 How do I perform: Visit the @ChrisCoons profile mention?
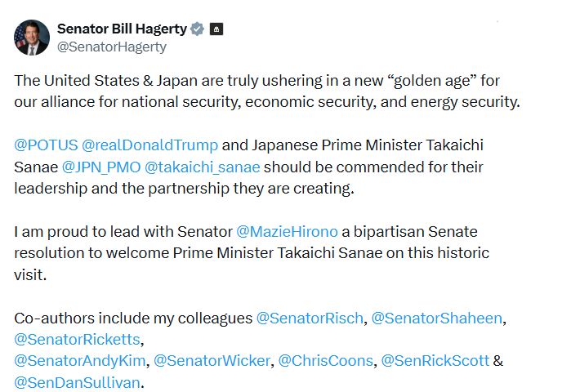pyautogui.click(x=325, y=360)
